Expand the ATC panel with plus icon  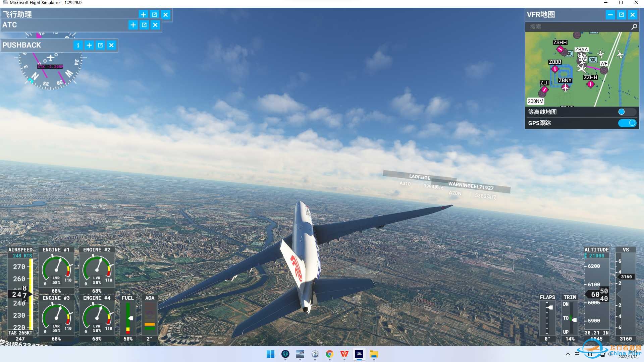coord(133,25)
